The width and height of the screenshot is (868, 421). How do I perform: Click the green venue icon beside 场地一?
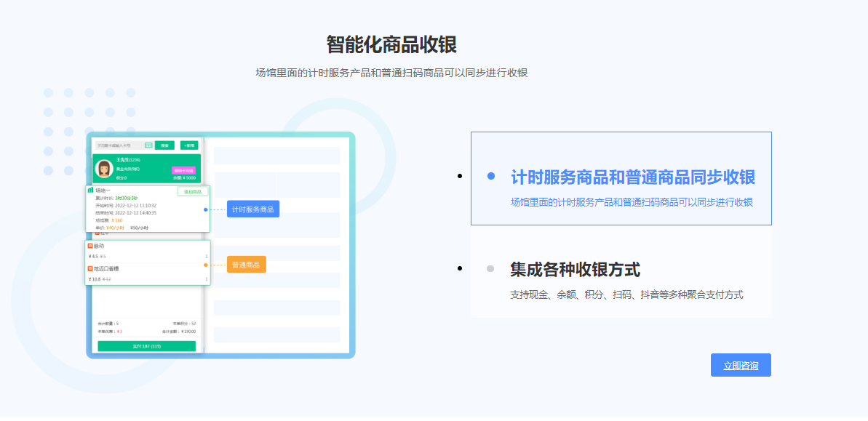click(90, 190)
